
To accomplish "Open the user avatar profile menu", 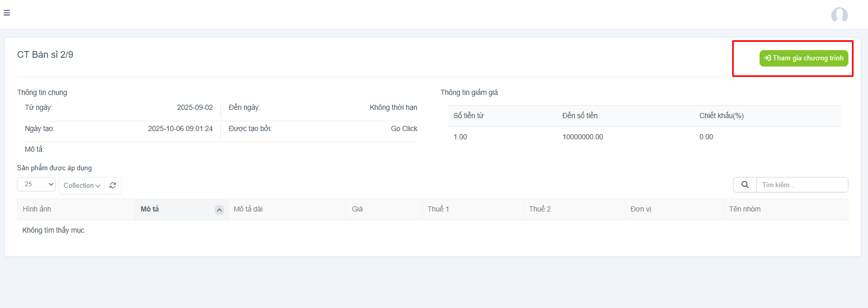I will 839,15.
